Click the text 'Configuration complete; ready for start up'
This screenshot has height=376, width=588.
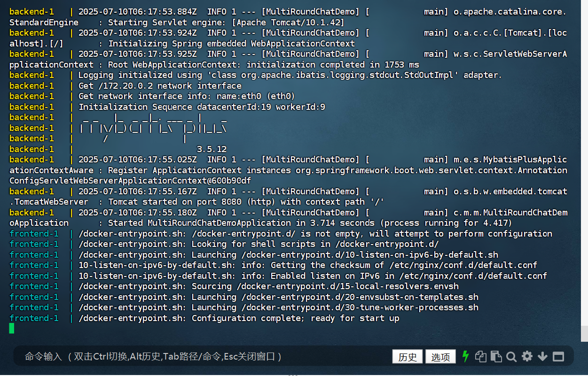pyautogui.click(x=295, y=318)
